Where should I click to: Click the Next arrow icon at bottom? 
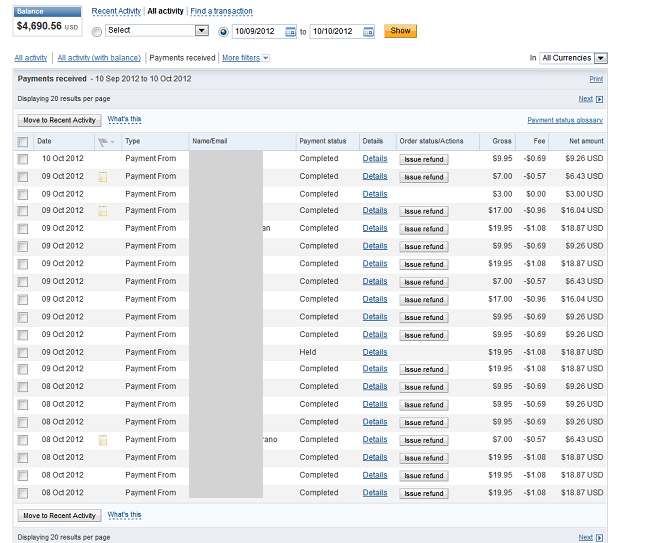[599, 538]
